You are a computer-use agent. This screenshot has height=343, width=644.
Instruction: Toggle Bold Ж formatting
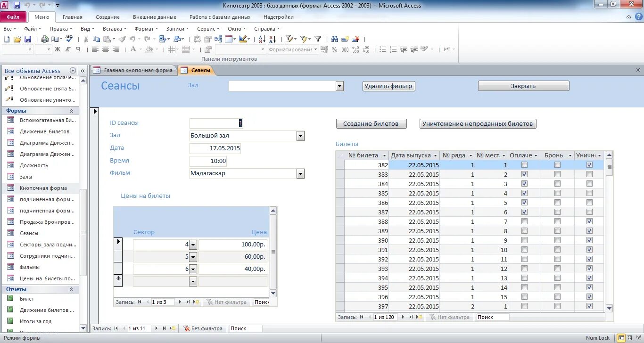coord(58,49)
